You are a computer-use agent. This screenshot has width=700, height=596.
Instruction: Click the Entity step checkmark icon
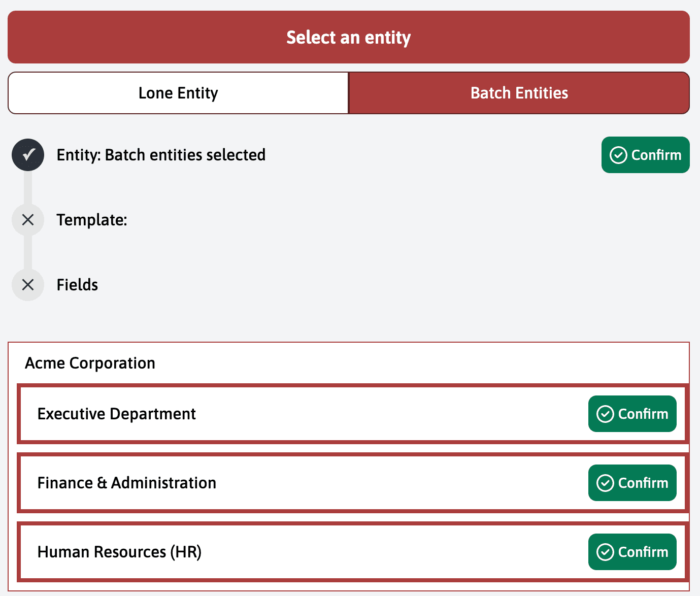point(28,155)
